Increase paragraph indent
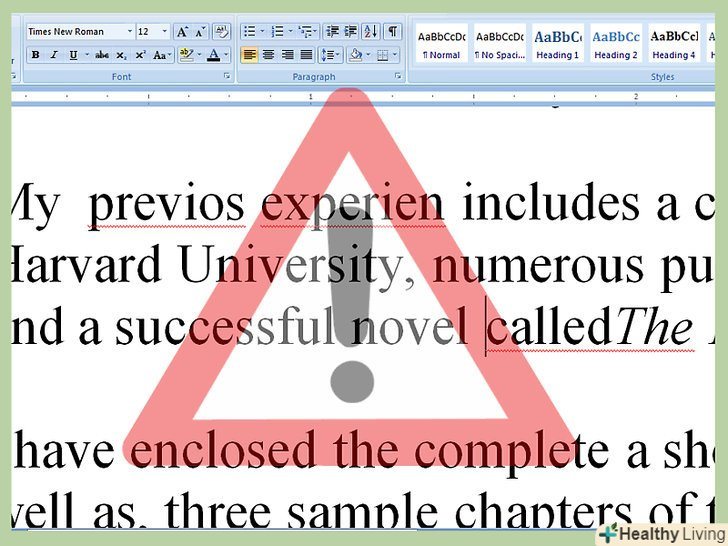This screenshot has width=728, height=546. (x=351, y=32)
